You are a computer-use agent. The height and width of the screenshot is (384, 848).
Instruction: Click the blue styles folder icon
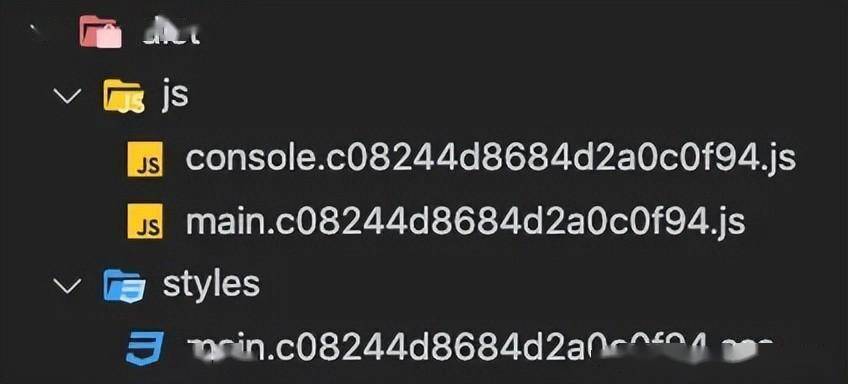point(124,284)
